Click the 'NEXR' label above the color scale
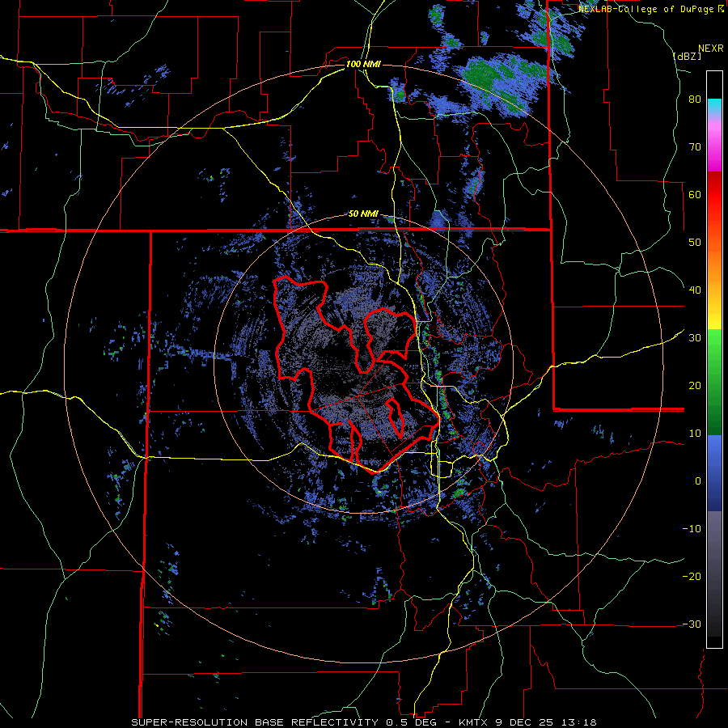The image size is (728, 728). [x=711, y=49]
